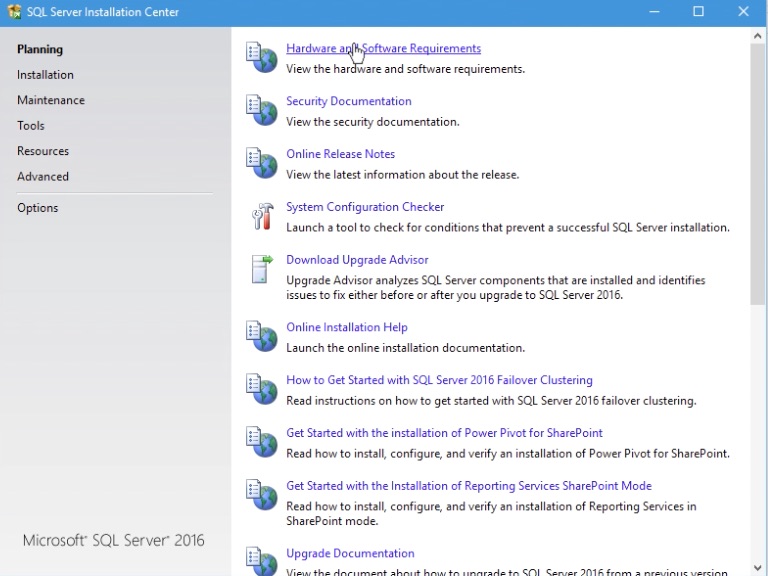768x576 pixels.
Task: Select the Planning category
Action: click(40, 49)
